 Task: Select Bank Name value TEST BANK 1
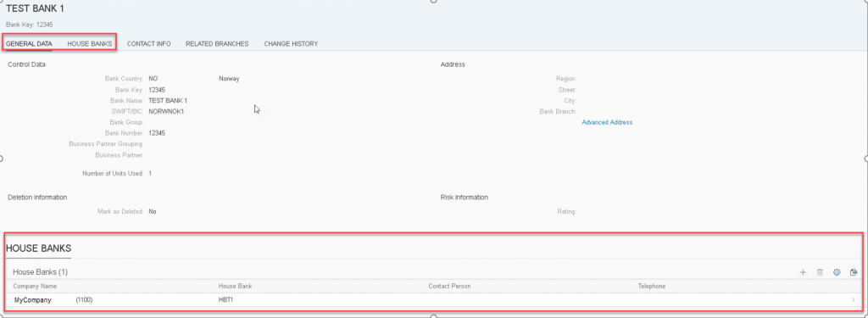click(x=169, y=101)
